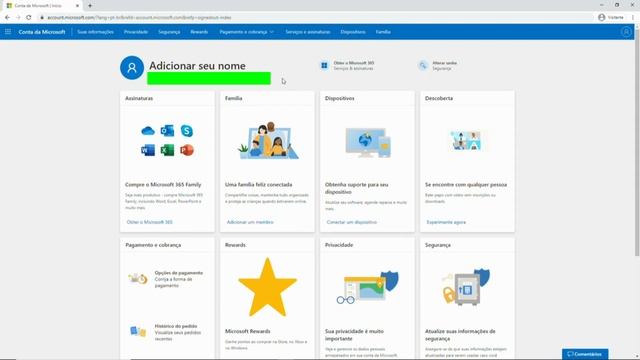Click the key icon for Alterar senha
This screenshot has height=360, width=640.
pyautogui.click(x=423, y=65)
